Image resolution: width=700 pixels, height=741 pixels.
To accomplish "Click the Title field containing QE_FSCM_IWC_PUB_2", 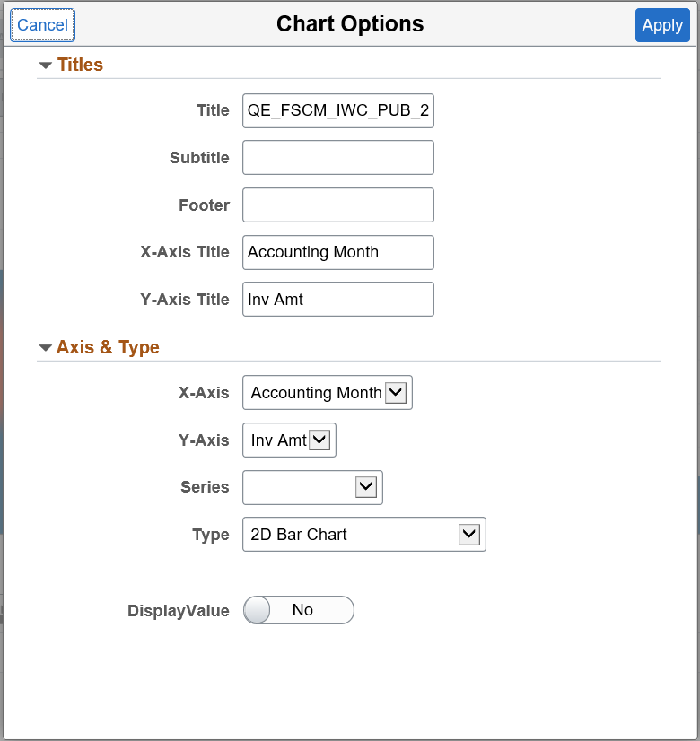I will point(337,110).
